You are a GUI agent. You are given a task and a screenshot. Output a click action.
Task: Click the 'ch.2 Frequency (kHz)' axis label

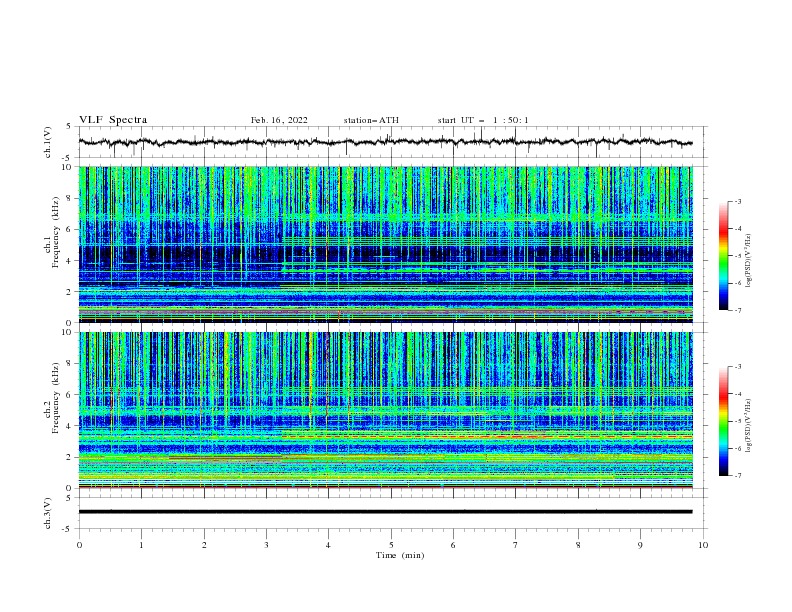click(52, 398)
